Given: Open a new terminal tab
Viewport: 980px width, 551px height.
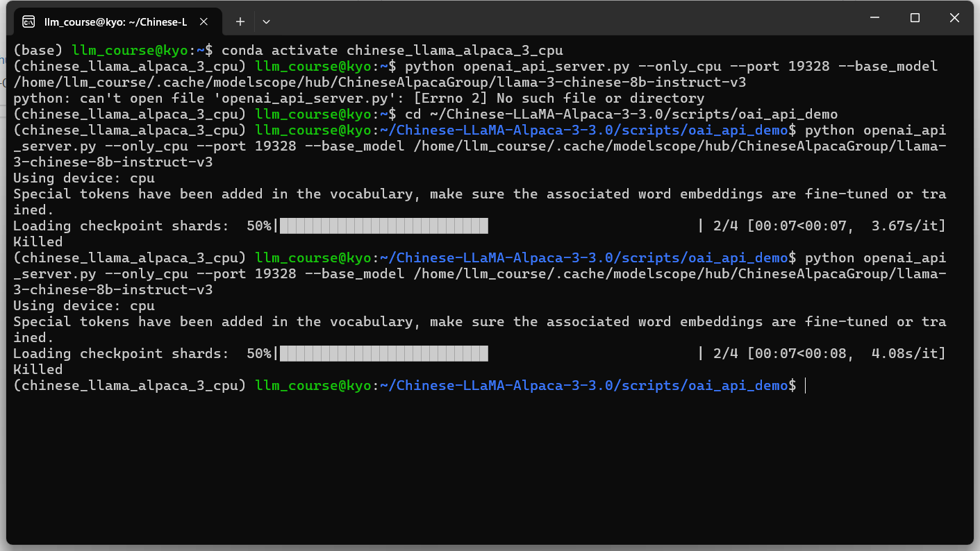Looking at the screenshot, I should (x=240, y=22).
